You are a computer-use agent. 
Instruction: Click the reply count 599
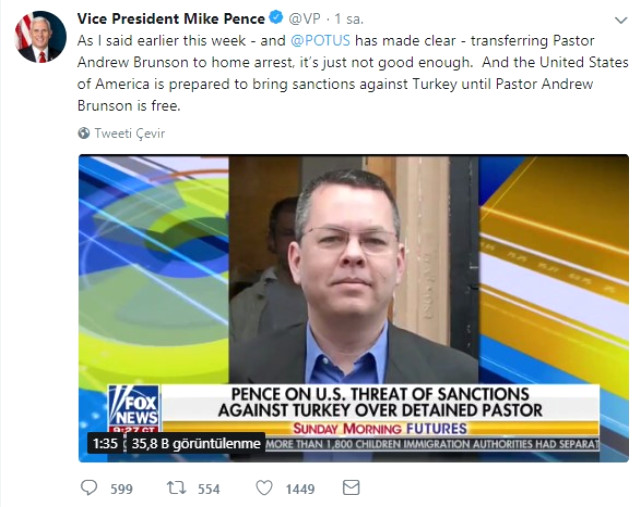tap(122, 489)
